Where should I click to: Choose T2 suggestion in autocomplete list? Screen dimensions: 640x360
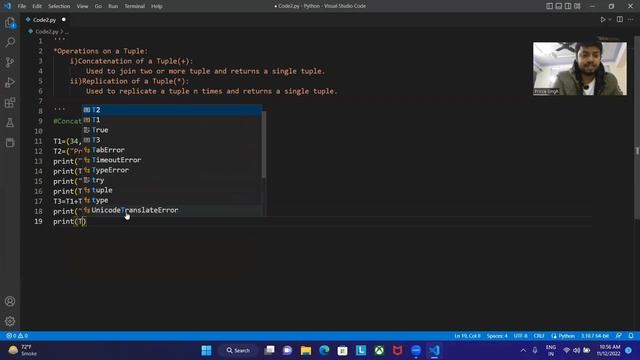[x=172, y=110]
